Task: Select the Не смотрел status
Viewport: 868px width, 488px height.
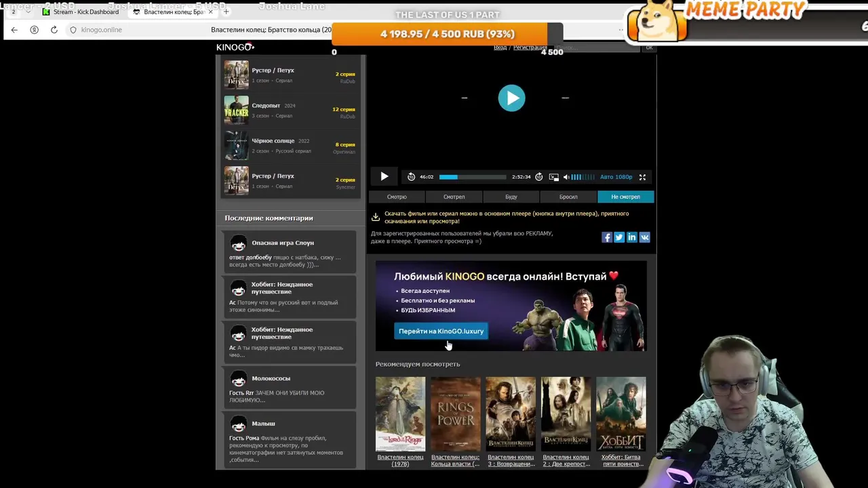Action: click(x=625, y=197)
